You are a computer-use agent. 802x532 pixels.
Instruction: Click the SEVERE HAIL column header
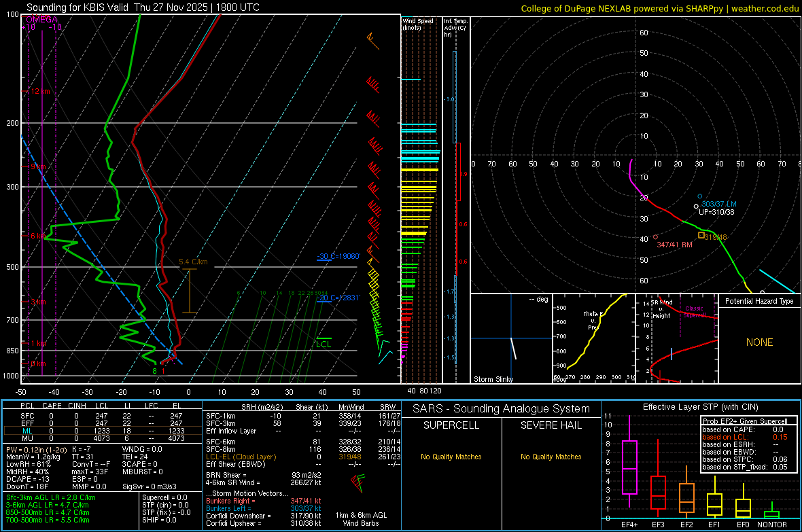click(551, 425)
